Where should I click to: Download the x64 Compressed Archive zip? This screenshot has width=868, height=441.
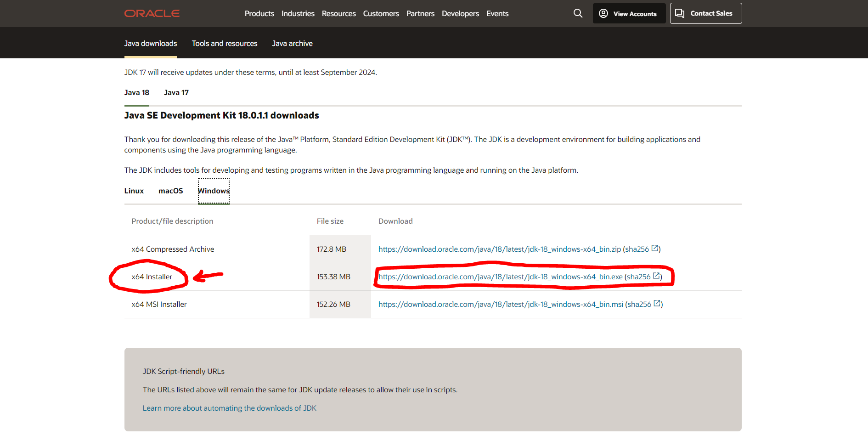click(499, 249)
